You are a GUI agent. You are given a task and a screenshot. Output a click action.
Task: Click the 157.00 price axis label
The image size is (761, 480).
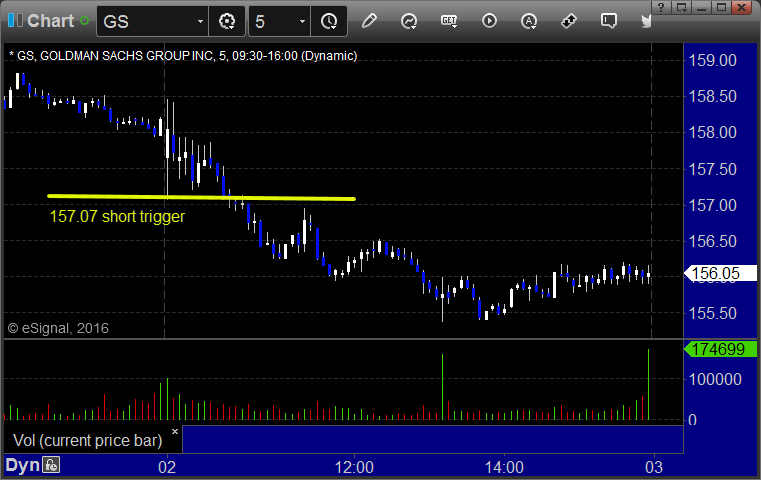click(712, 205)
